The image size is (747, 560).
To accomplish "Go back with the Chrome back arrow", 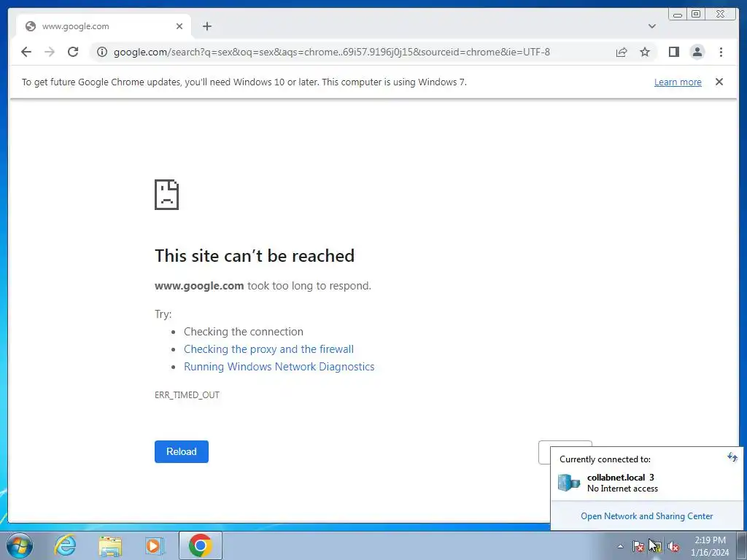I will point(26,52).
